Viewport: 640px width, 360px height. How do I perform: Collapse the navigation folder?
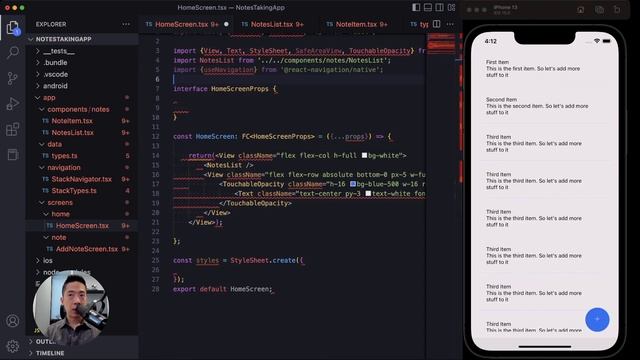[64, 167]
